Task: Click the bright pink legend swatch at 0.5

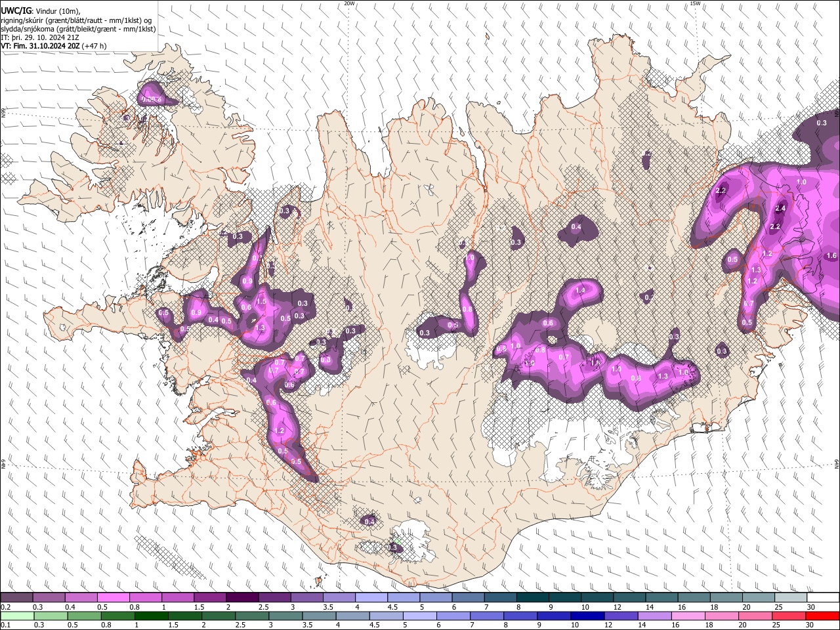Action: pyautogui.click(x=114, y=598)
